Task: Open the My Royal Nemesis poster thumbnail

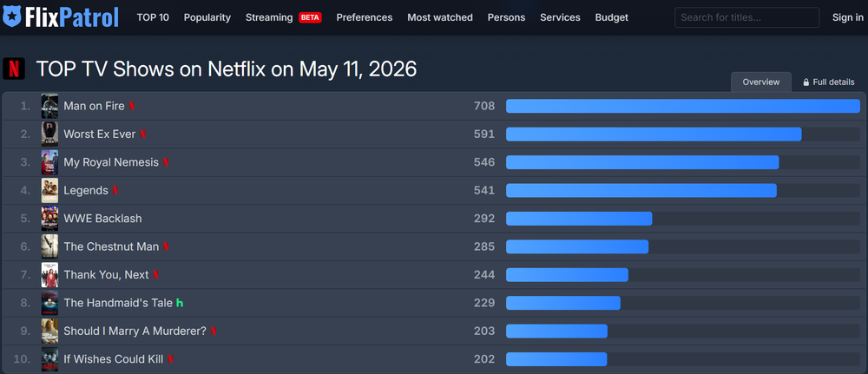Action: pyautogui.click(x=49, y=162)
